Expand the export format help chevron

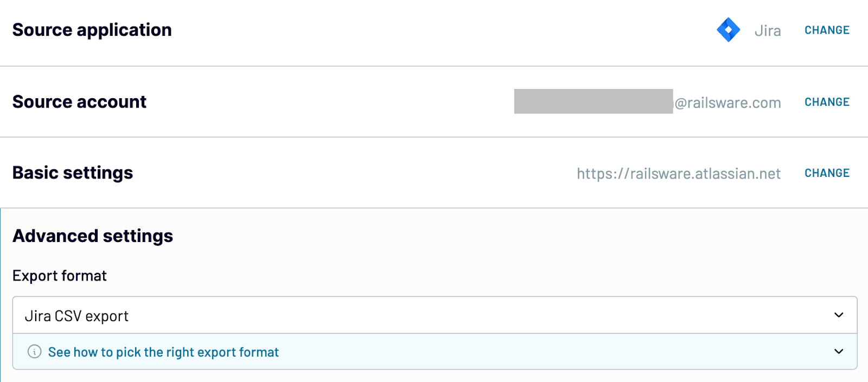(839, 352)
